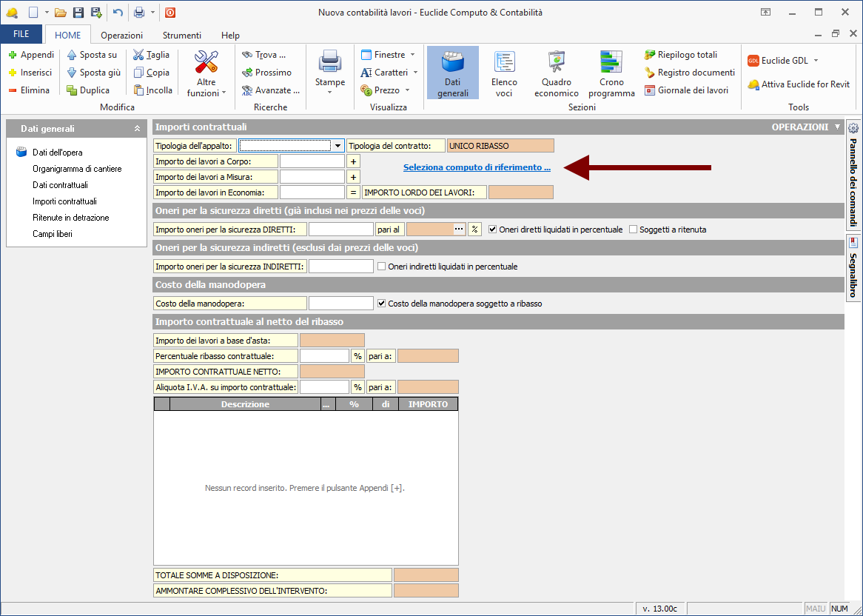863x616 pixels.
Task: Switch to the Strumenti ribbon tab
Action: tap(181, 35)
